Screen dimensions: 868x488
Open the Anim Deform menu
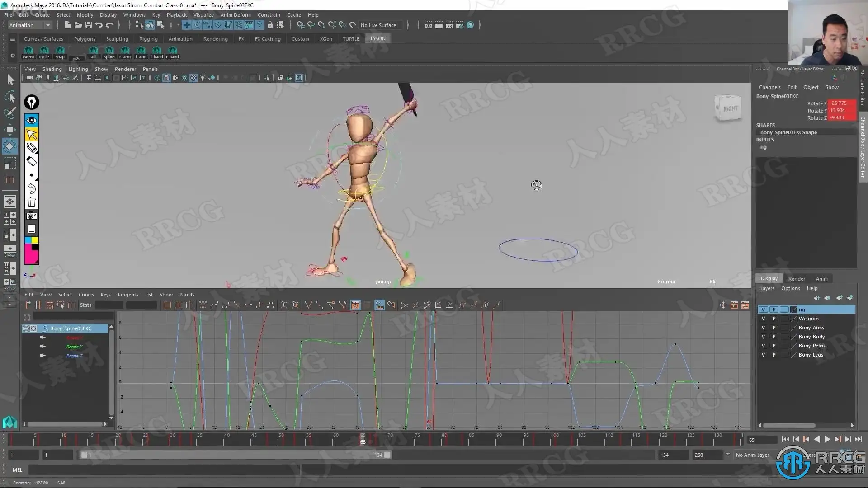(x=235, y=15)
